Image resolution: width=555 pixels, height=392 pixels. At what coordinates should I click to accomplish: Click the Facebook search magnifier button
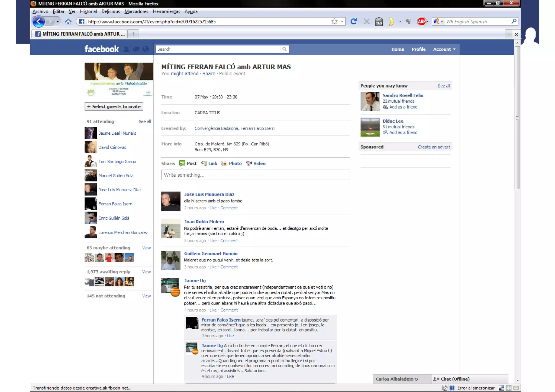tap(284, 49)
